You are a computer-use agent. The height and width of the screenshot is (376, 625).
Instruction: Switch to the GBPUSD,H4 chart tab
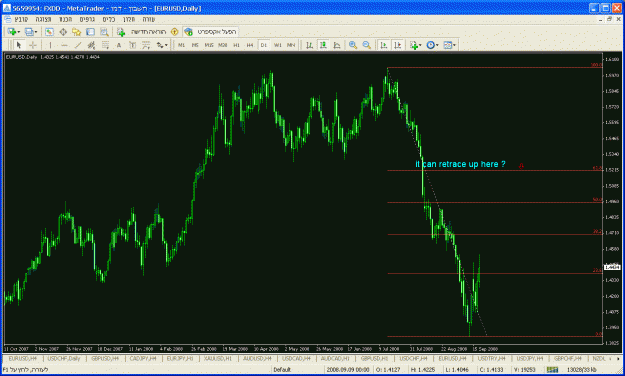click(105, 358)
